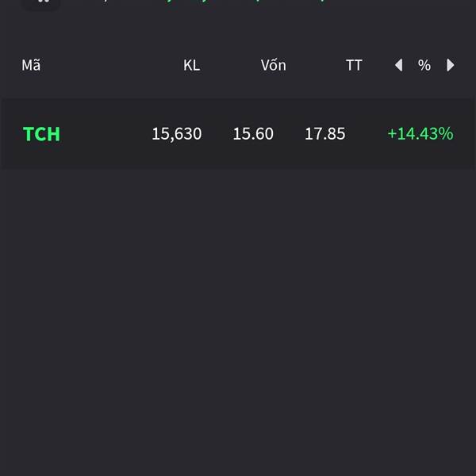Tap the TCH cost price 15.60
Image resolution: width=476 pixels, height=476 pixels.
[x=253, y=134]
